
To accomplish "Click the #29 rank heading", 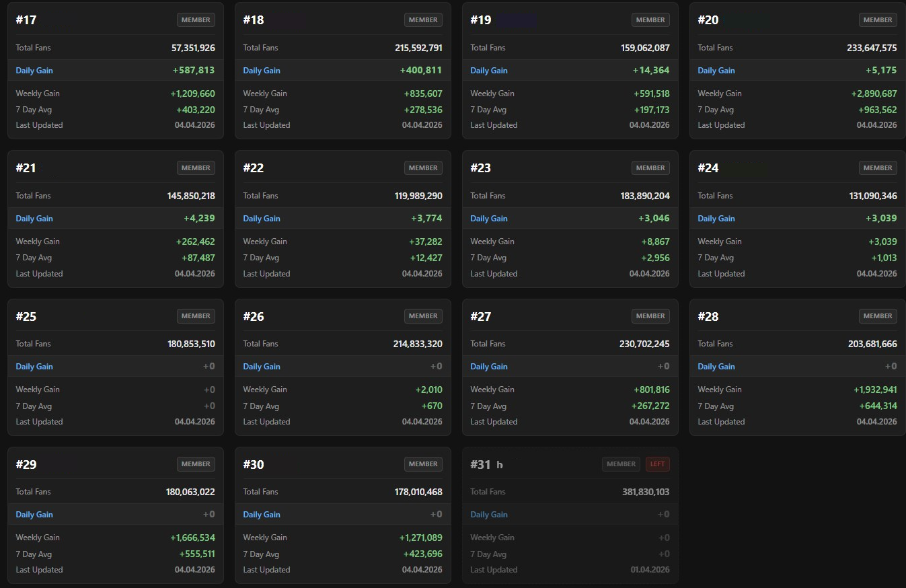I will tap(26, 464).
